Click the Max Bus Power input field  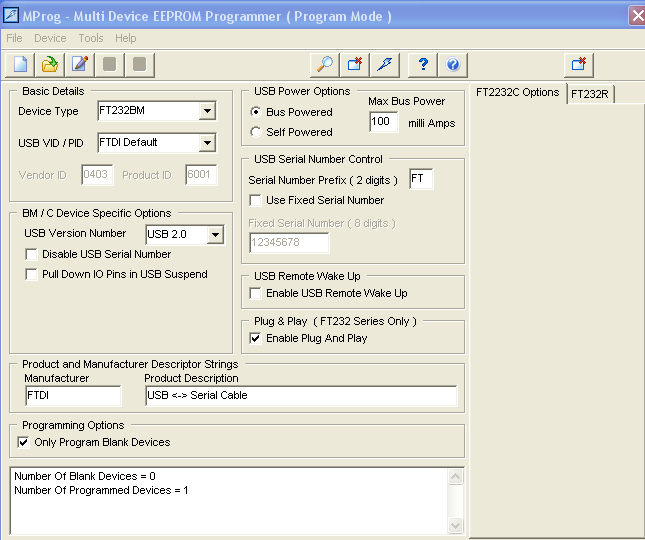[384, 122]
